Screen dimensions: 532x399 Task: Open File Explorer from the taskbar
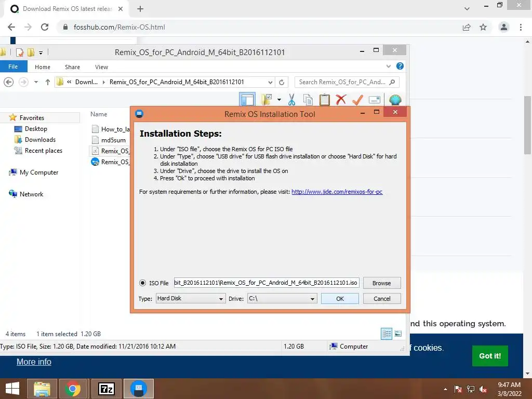(42, 389)
